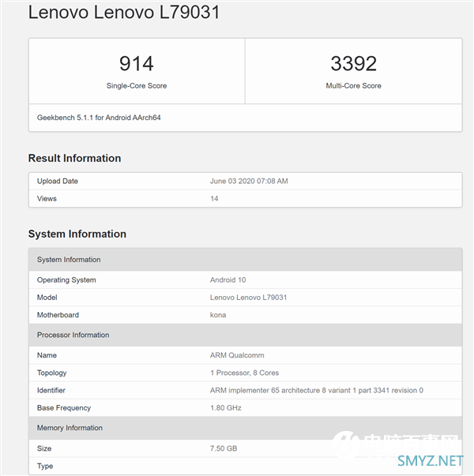Click the 'Views' row label

point(47,199)
